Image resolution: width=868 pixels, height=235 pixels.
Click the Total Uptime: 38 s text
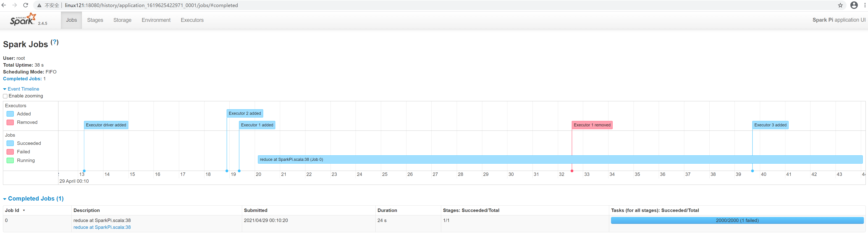[23, 65]
